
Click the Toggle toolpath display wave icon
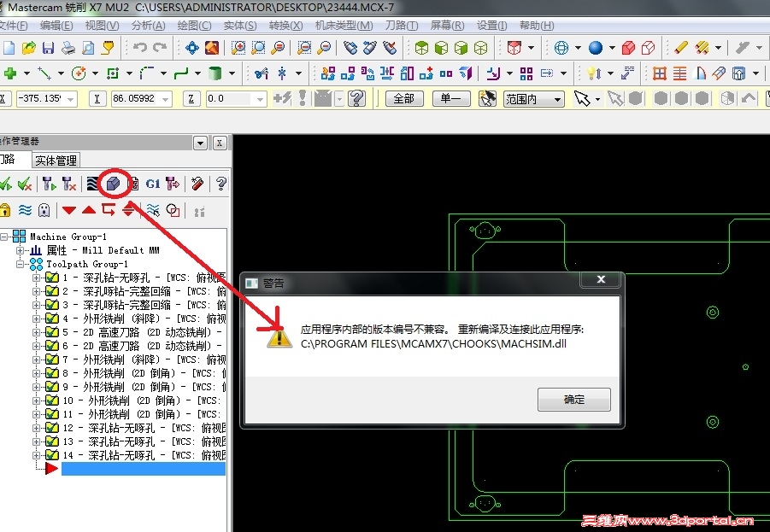(x=25, y=210)
